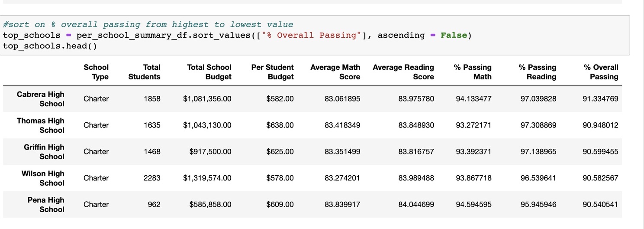This screenshot has width=644, height=229.
Task: Click math score 83.061895
Action: pyautogui.click(x=342, y=99)
